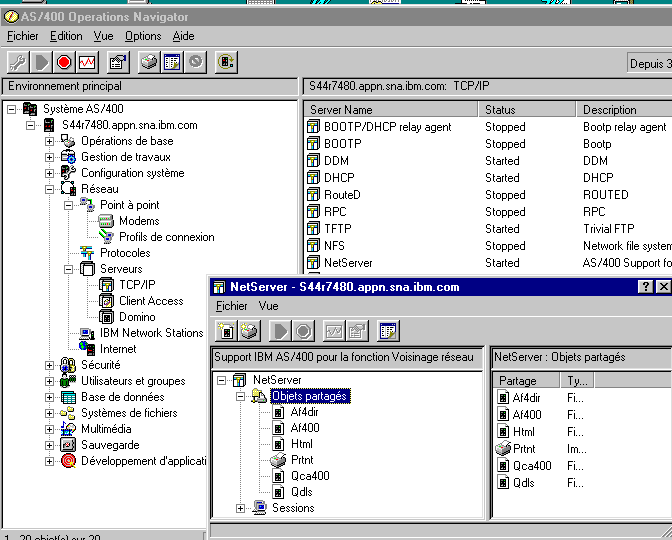The width and height of the screenshot is (672, 540).
Task: Click the list view icon in main toolbar
Action: pos(172,63)
